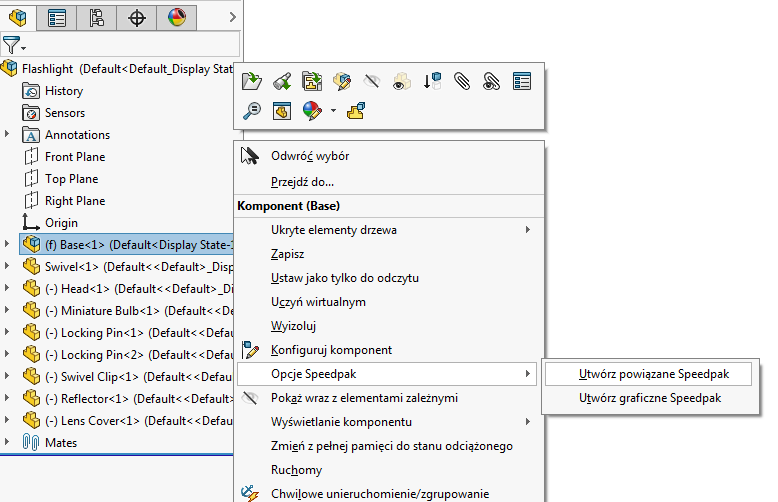Open Component Properties list icon
Viewport: 778px width, 502px height.
tap(522, 81)
